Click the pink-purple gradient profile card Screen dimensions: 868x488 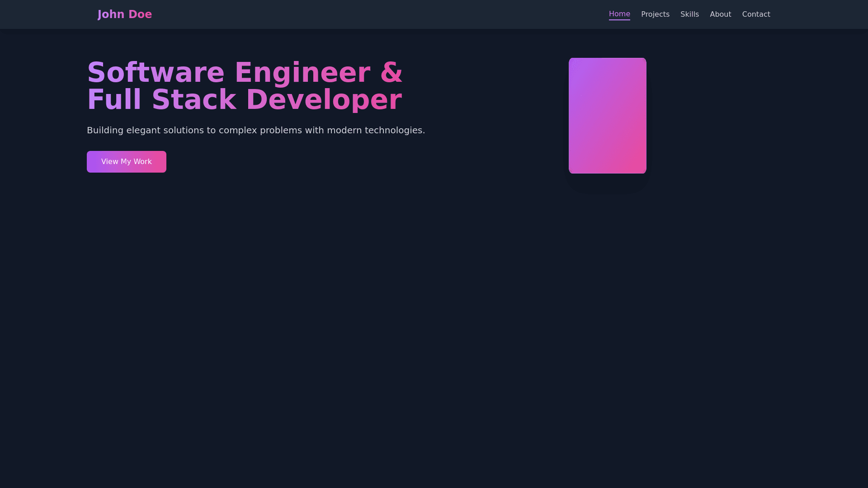[607, 116]
